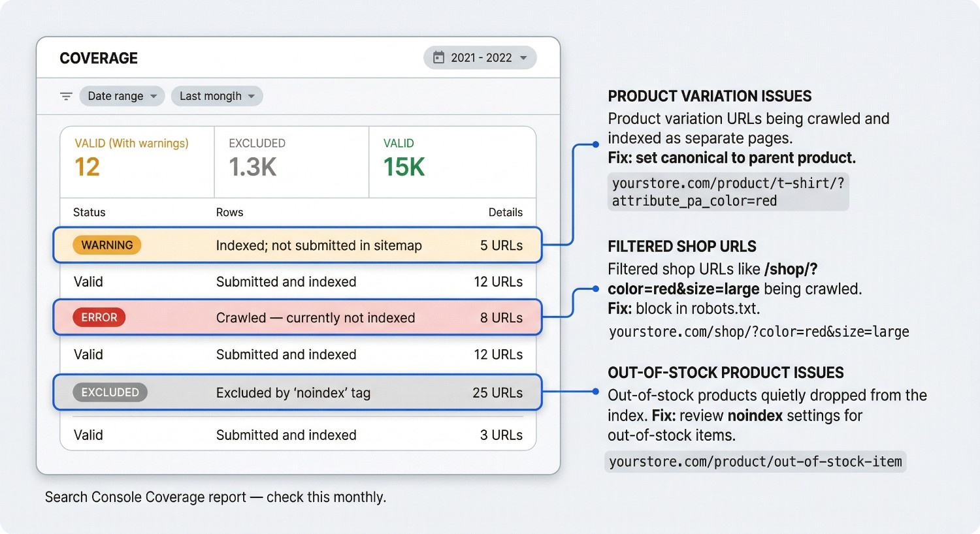Click the orange WARNING status badge
The width and height of the screenshot is (980, 534).
pos(107,245)
